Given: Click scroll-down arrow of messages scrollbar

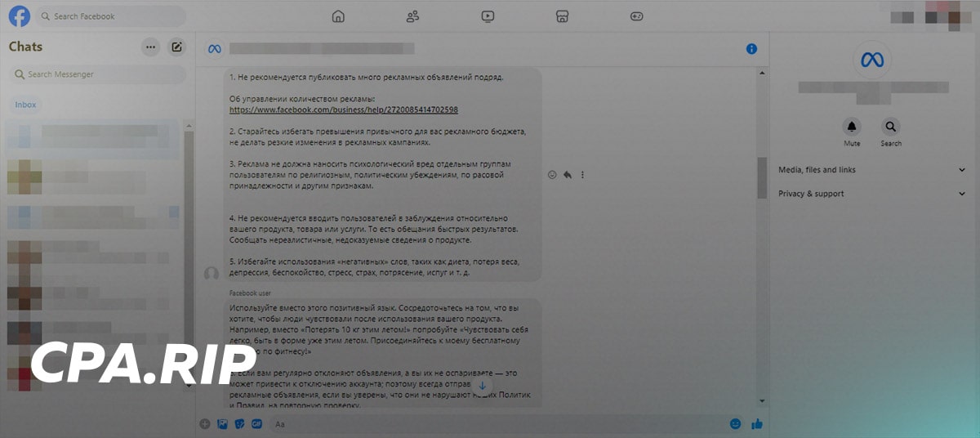Looking at the screenshot, I should click(762, 400).
